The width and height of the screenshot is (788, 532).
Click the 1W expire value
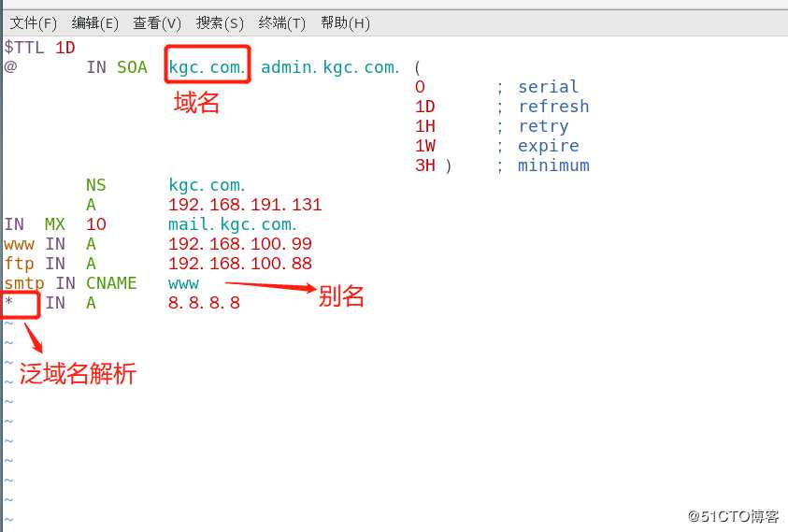coord(425,146)
